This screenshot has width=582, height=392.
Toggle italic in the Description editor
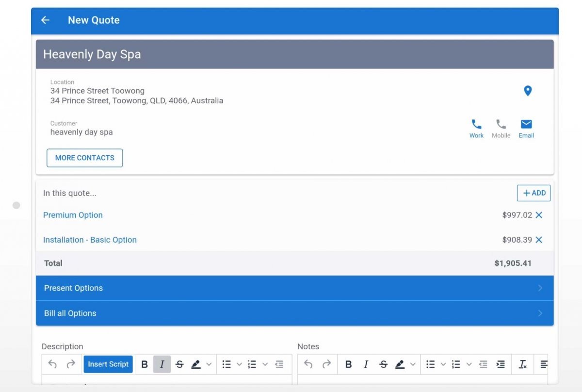(162, 364)
